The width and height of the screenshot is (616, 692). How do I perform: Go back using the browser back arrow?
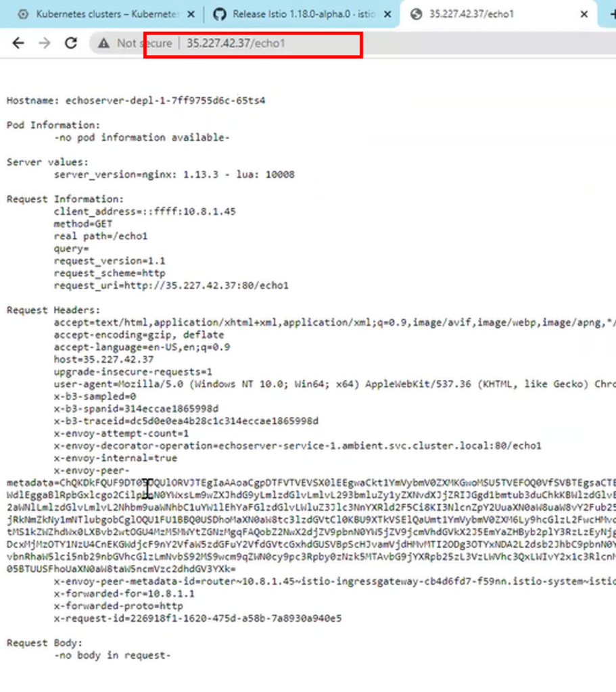[x=18, y=43]
